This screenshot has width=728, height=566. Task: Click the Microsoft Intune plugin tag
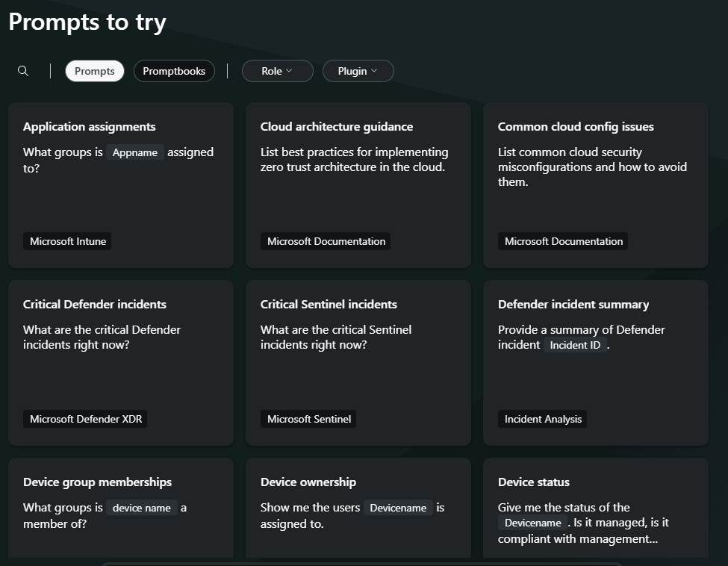coord(67,241)
